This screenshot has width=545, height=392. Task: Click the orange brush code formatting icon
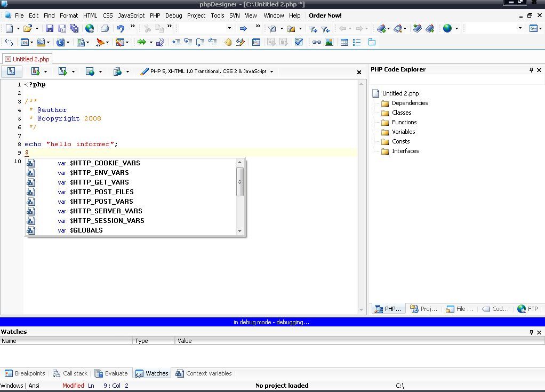100,42
